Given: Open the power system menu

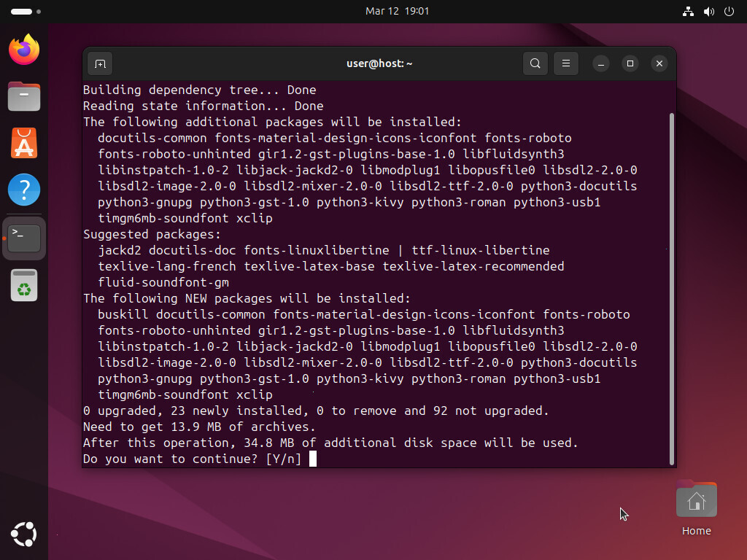Looking at the screenshot, I should pyautogui.click(x=729, y=11).
